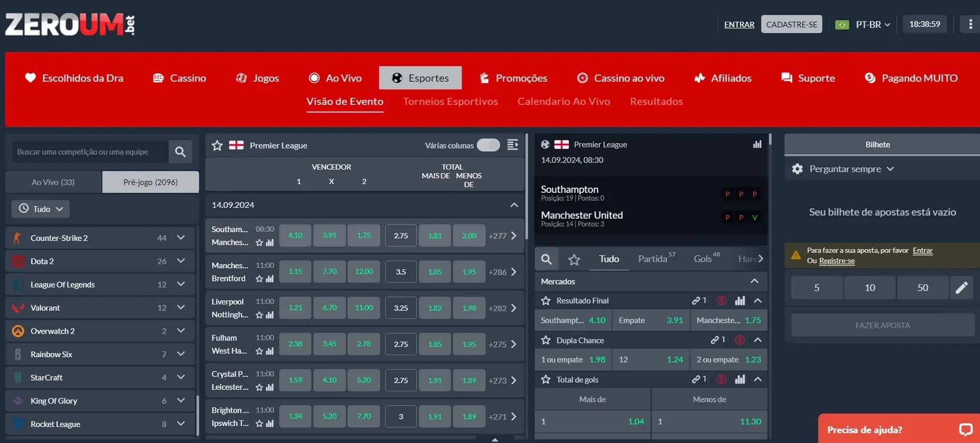Favorite the Resultado Final market star
Screen dimensions: 980x443
[546, 300]
